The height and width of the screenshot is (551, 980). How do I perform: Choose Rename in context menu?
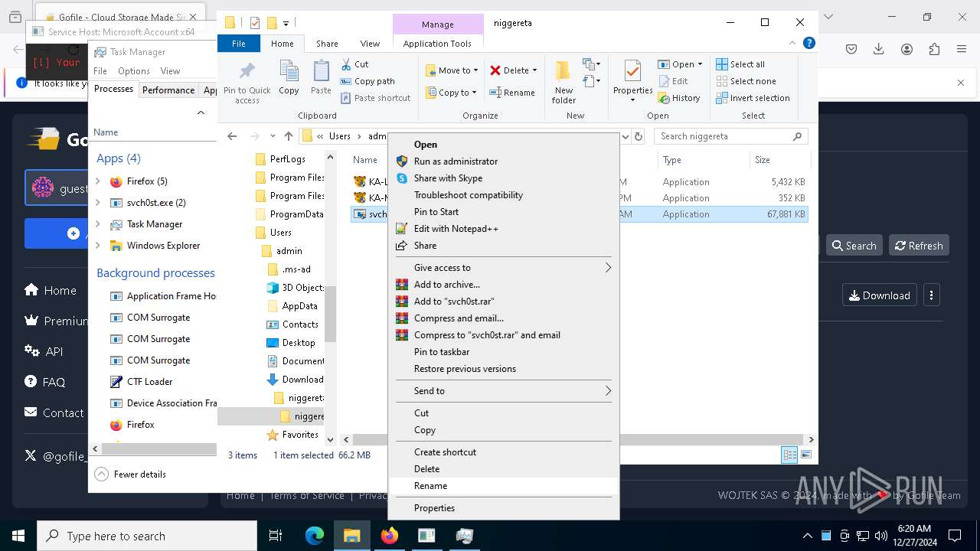click(x=504, y=486)
